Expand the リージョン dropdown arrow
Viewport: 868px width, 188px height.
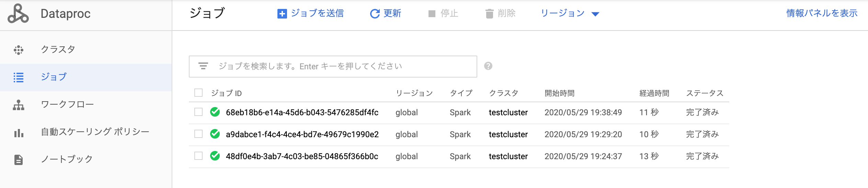[x=595, y=14]
